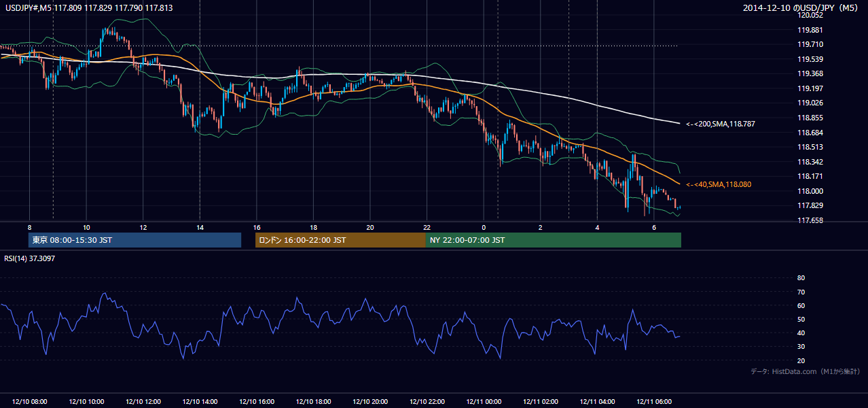Click the RSI axis level 80

801,278
